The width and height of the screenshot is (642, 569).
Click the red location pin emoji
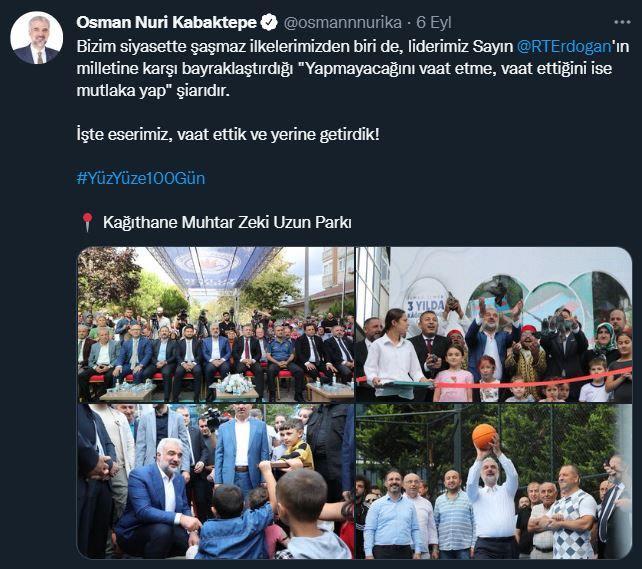(x=87, y=222)
